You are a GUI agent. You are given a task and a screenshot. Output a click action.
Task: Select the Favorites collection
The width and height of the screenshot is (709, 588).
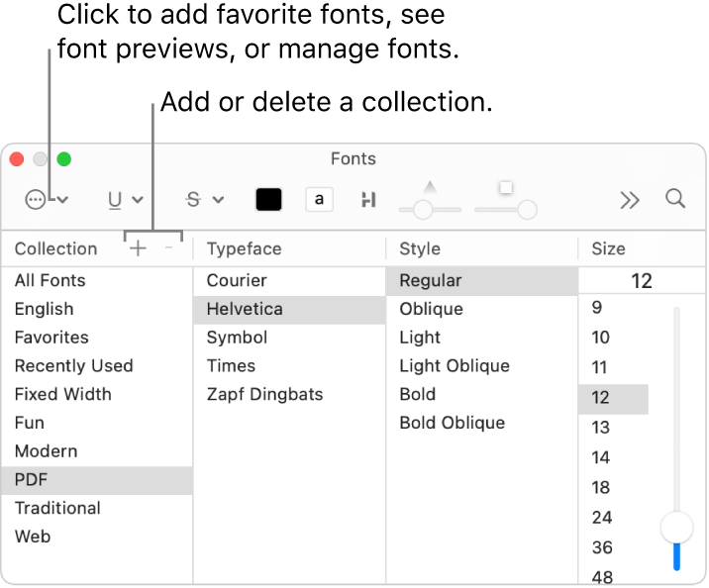(x=51, y=338)
